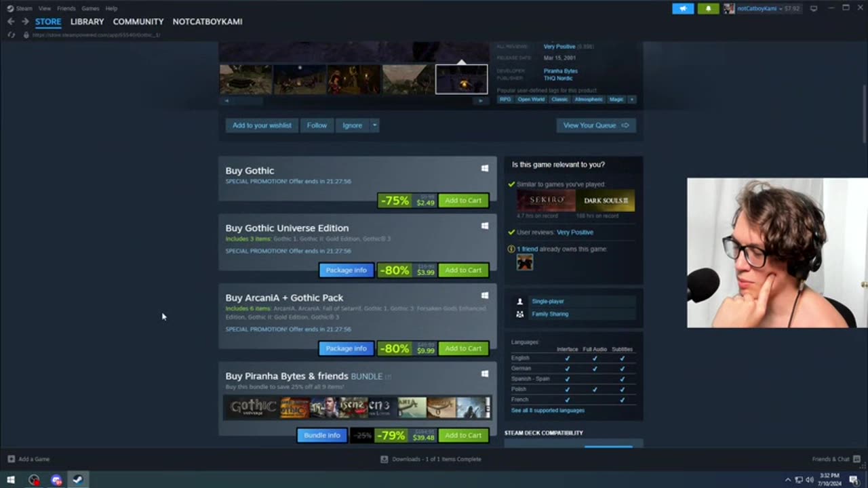Click View Your Queue

596,125
